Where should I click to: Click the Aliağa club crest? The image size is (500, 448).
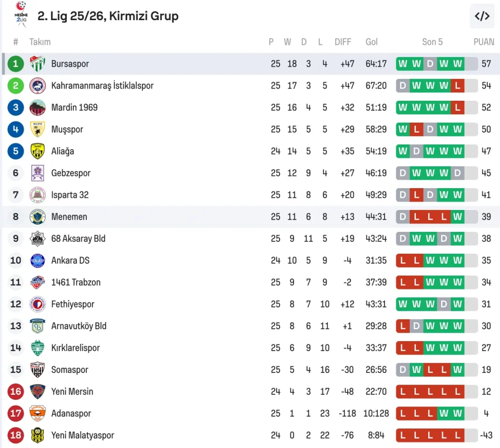pyautogui.click(x=38, y=151)
